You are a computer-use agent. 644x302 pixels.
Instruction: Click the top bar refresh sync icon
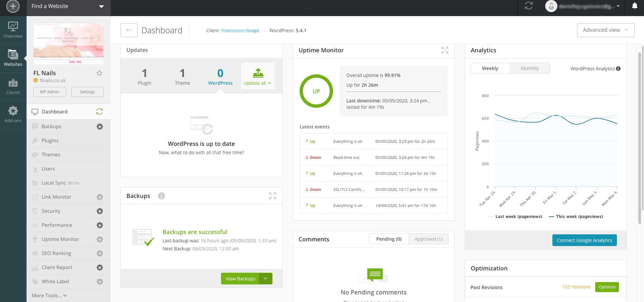click(528, 6)
